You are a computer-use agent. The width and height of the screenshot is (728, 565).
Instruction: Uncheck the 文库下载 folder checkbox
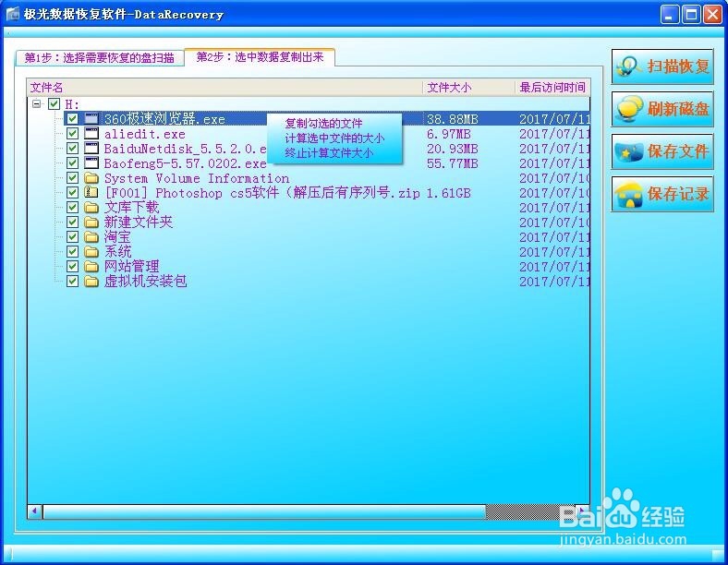tap(72, 208)
